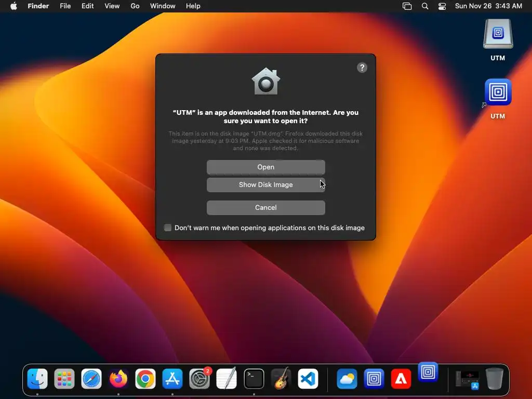Open TextEdit from the Dock
532x399 pixels.
pyautogui.click(x=227, y=378)
